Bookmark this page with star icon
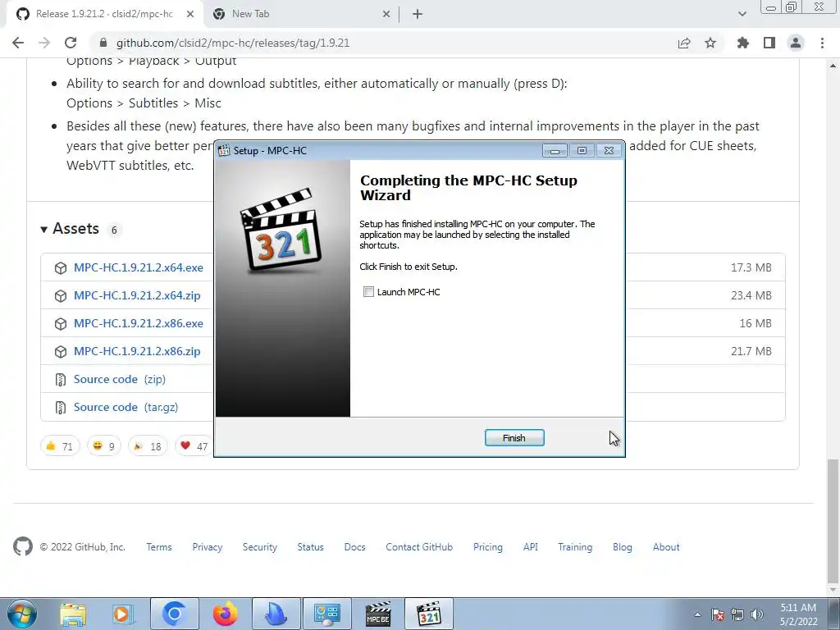 tap(710, 43)
